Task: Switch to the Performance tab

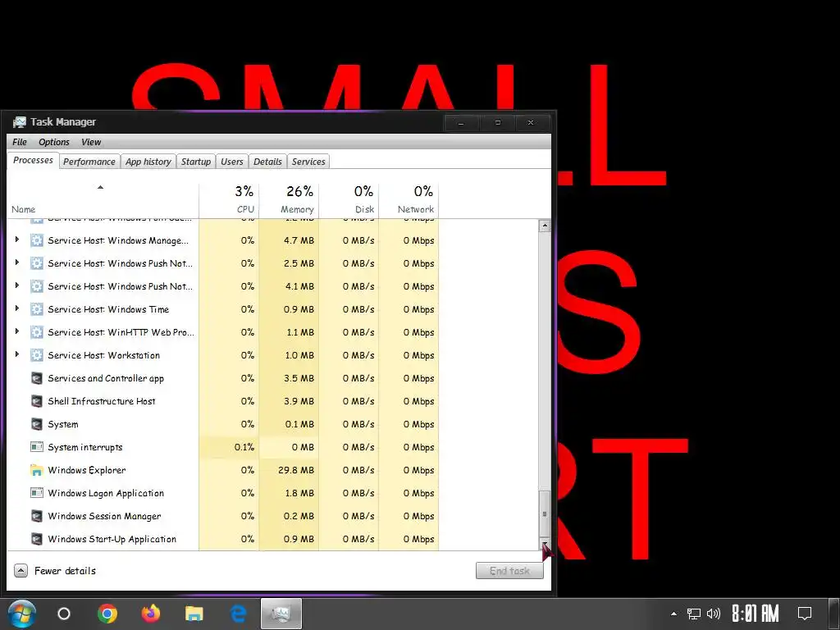Action: 89,162
